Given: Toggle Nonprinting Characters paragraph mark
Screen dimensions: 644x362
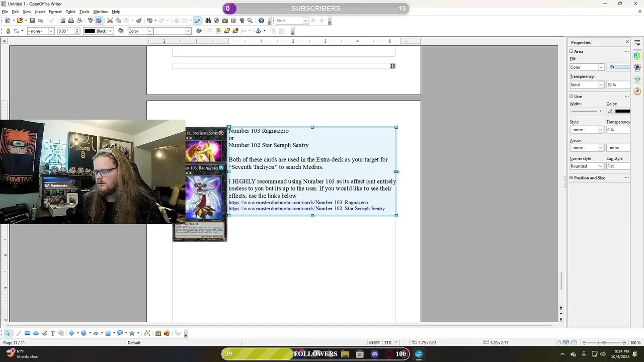Looking at the screenshot, I should click(x=242, y=21).
